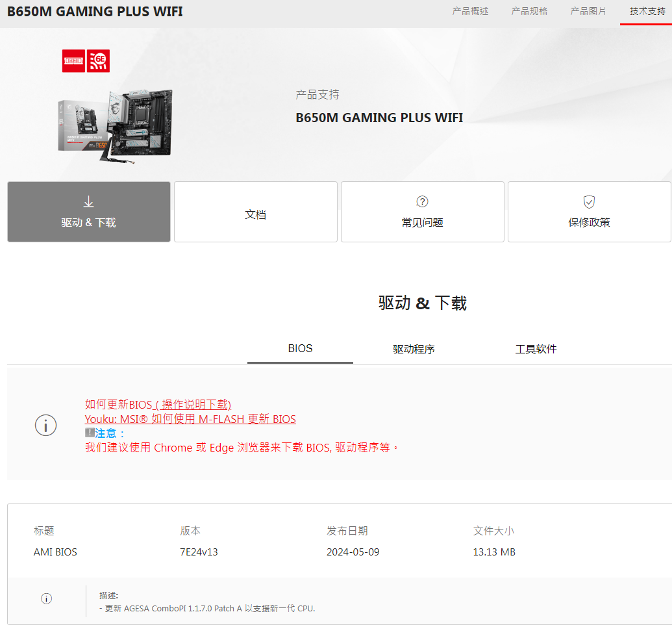Click the exclamation icon before 注意

coord(89,432)
